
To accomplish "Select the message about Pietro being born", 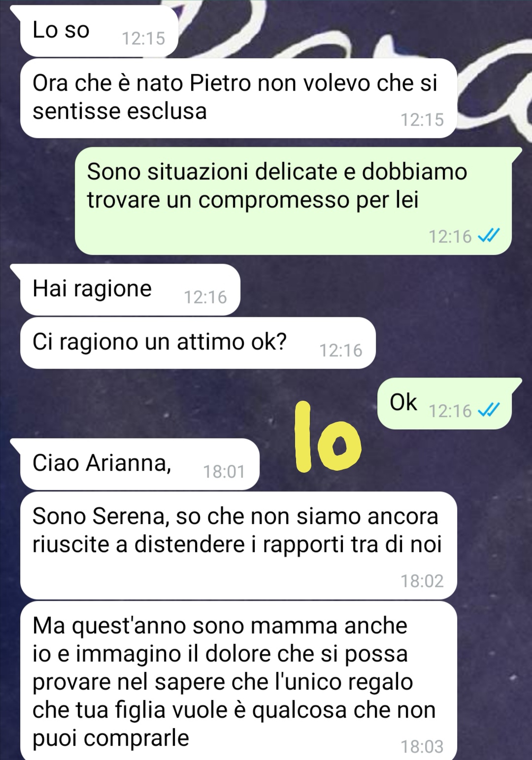I will point(238,98).
